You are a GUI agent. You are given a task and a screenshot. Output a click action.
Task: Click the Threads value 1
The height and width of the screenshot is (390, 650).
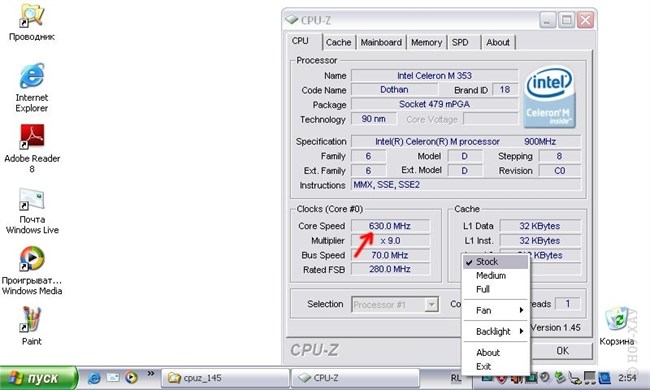tap(568, 304)
